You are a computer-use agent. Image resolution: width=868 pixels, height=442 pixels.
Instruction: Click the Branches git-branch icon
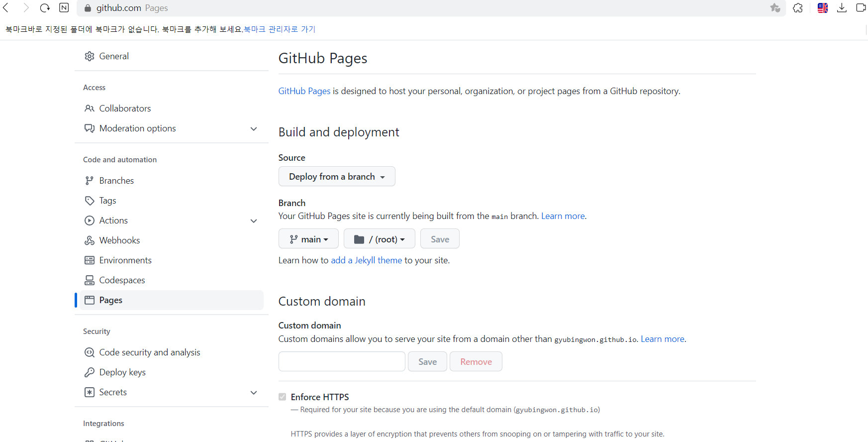point(90,181)
